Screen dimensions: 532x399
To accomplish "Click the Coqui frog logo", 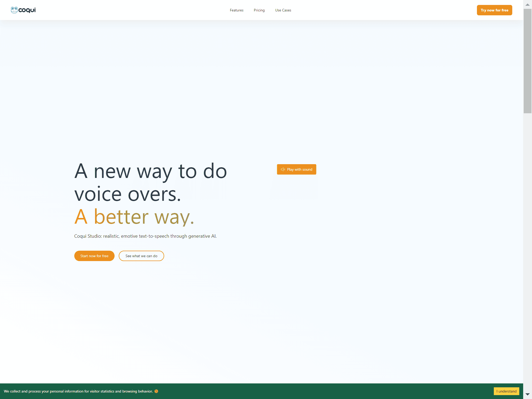I will point(23,10).
